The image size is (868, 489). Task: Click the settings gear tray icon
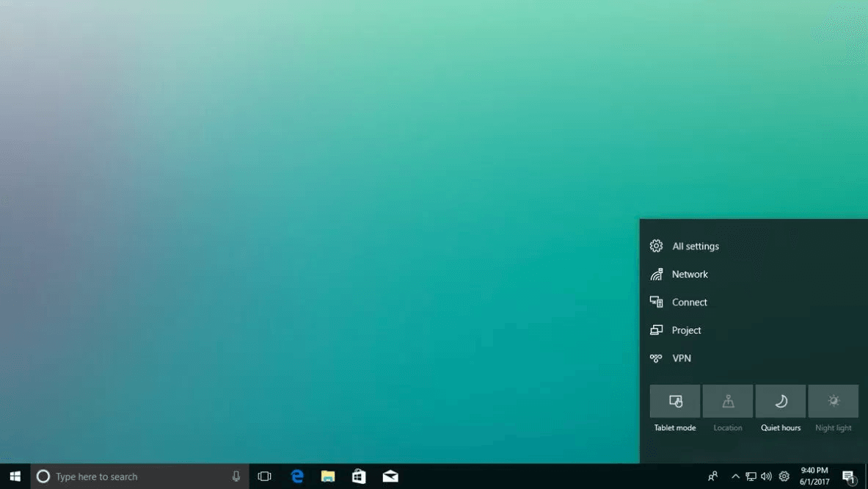pos(784,477)
